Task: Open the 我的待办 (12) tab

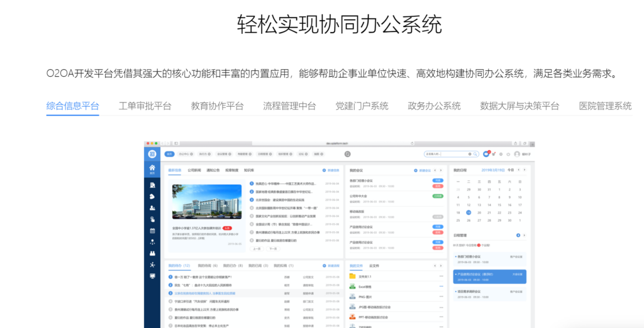Action: 179,266
